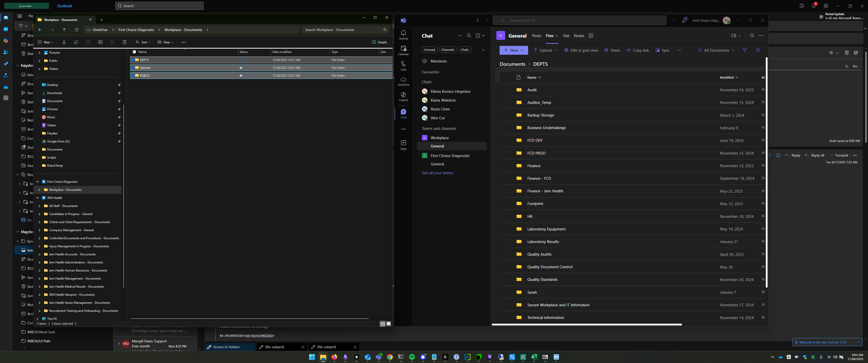Click the File Explorer navigation pane scrollbar
868x363 pixels.
[x=124, y=195]
